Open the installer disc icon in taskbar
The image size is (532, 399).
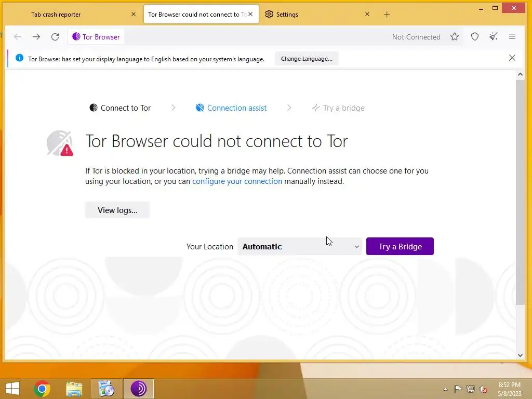point(106,389)
